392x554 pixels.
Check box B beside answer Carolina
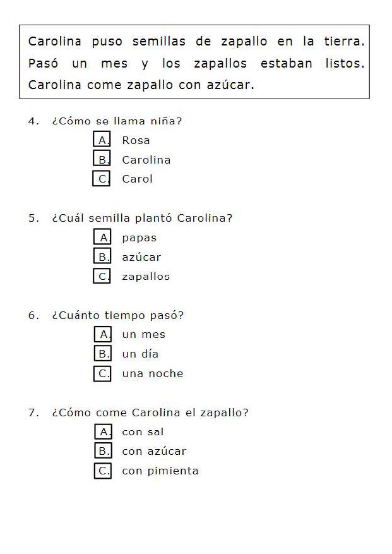pos(102,160)
